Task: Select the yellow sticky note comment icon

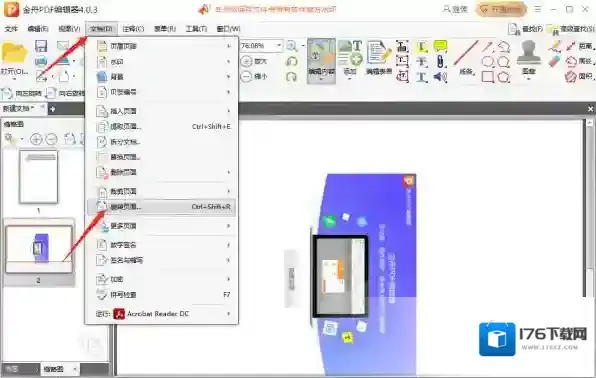Action: 440,46
